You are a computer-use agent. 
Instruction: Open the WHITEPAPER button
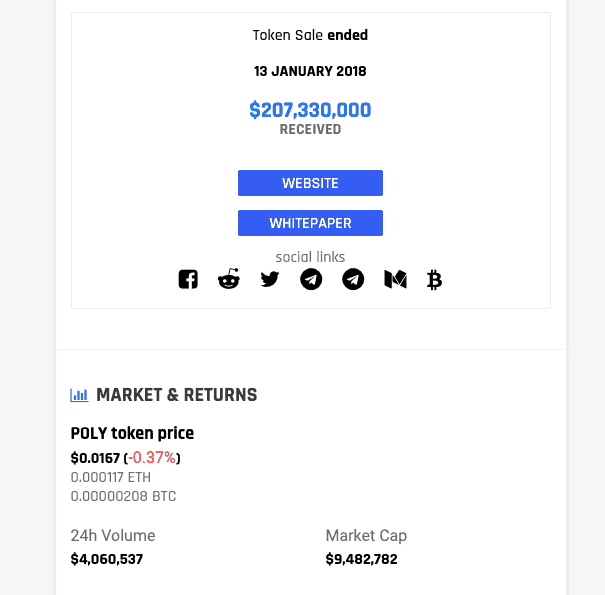[x=310, y=223]
